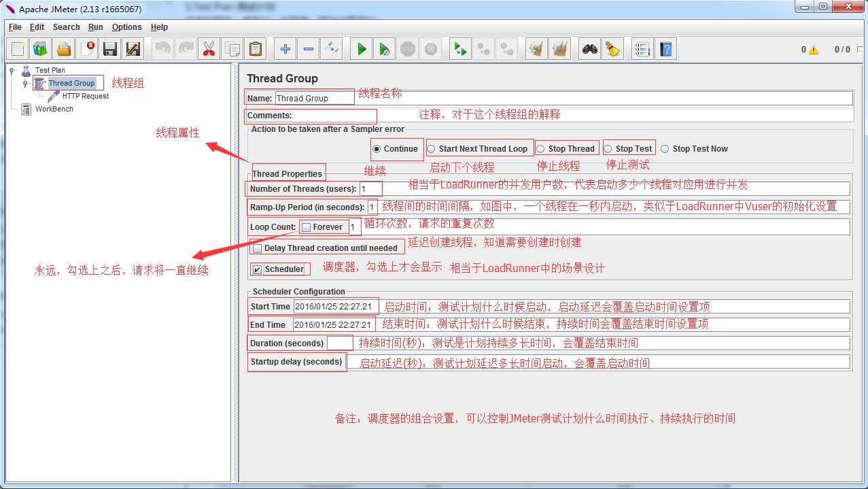The height and width of the screenshot is (489, 868).
Task: Click the thread group Name field
Action: point(563,98)
